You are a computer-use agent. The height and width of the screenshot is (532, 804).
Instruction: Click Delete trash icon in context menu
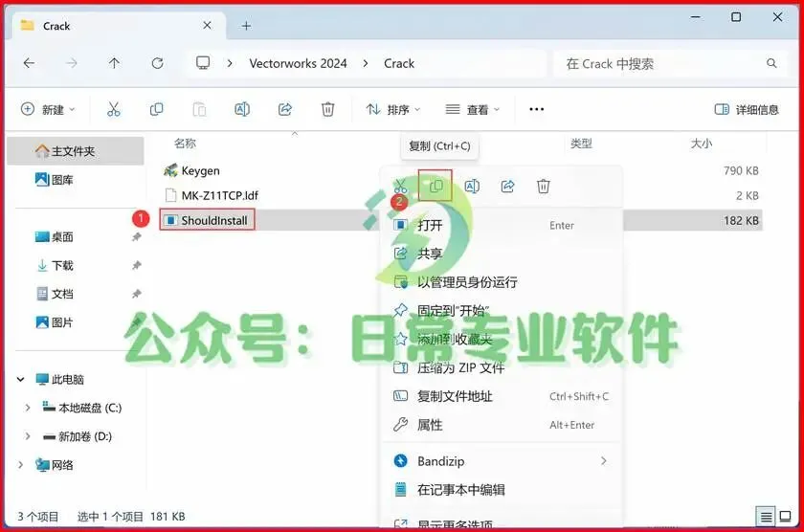(x=544, y=186)
